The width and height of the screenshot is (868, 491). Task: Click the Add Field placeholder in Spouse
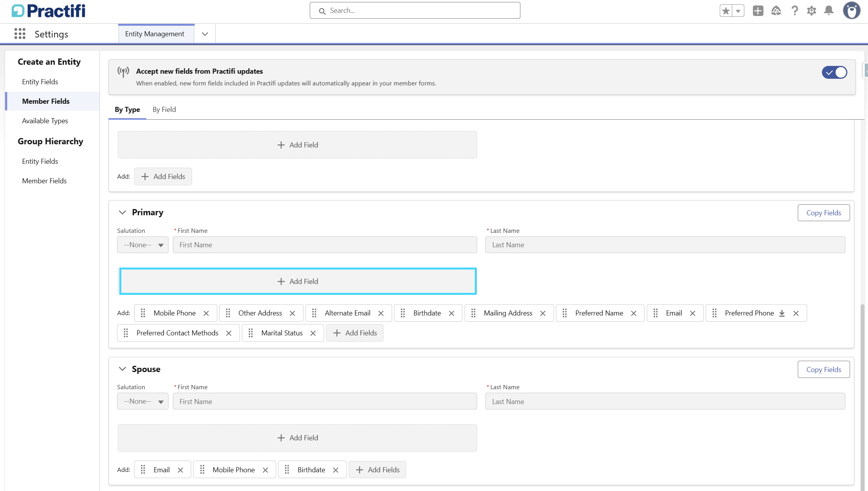pyautogui.click(x=297, y=438)
